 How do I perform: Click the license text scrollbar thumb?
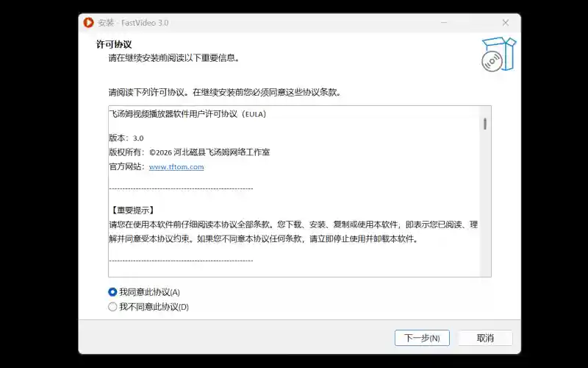[485, 124]
